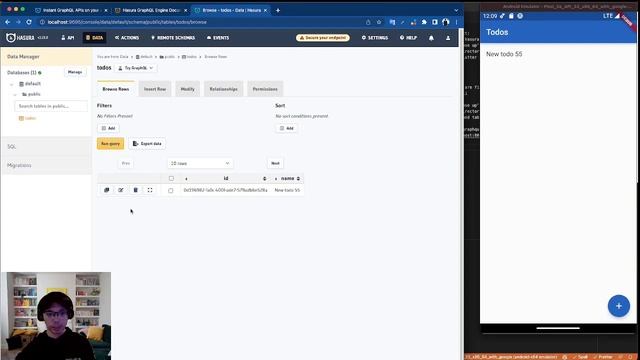The height and width of the screenshot is (360, 640).
Task: Toggle the checkbox for New todo 55 row
Action: coord(171,190)
